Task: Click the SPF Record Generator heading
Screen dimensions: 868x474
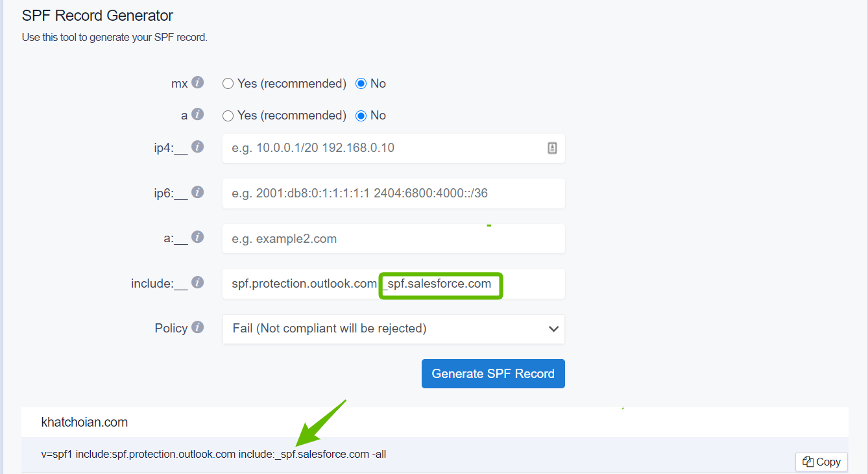Action: point(97,15)
